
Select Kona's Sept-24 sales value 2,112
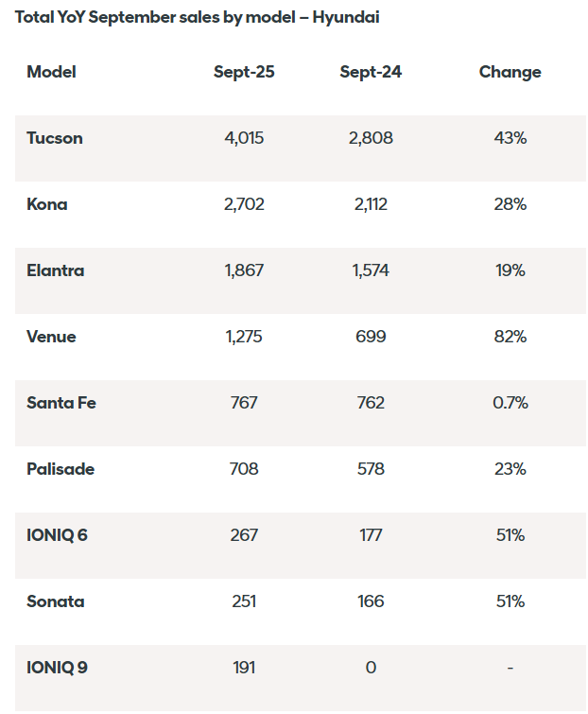371,204
